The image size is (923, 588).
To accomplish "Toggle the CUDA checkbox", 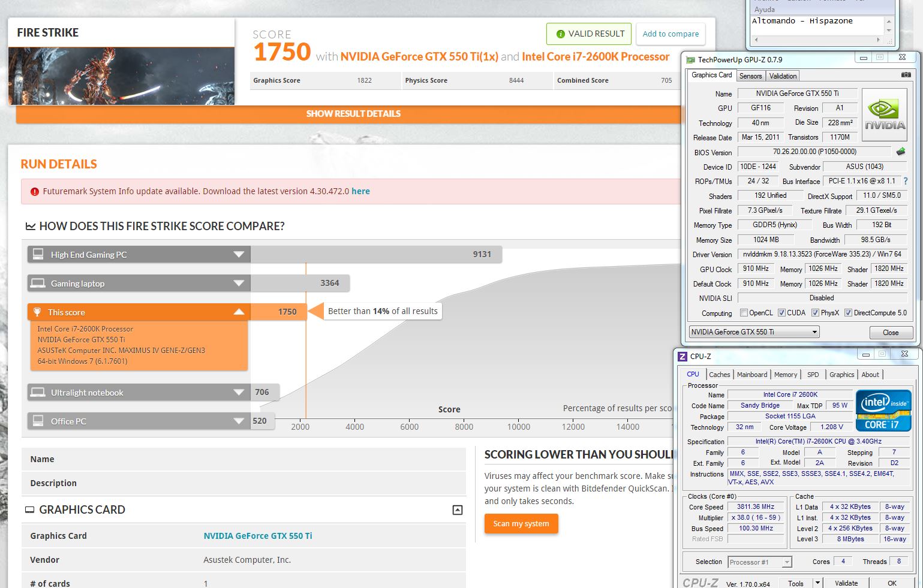I will click(x=781, y=313).
